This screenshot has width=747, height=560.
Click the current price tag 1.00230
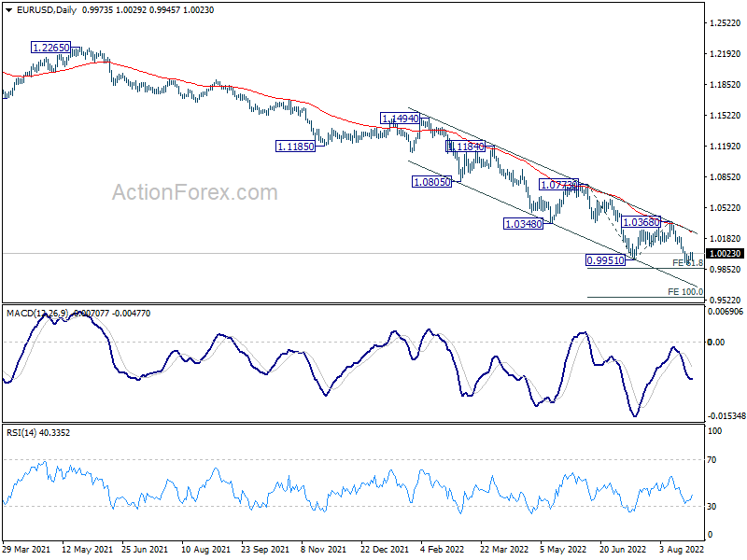[x=725, y=253]
